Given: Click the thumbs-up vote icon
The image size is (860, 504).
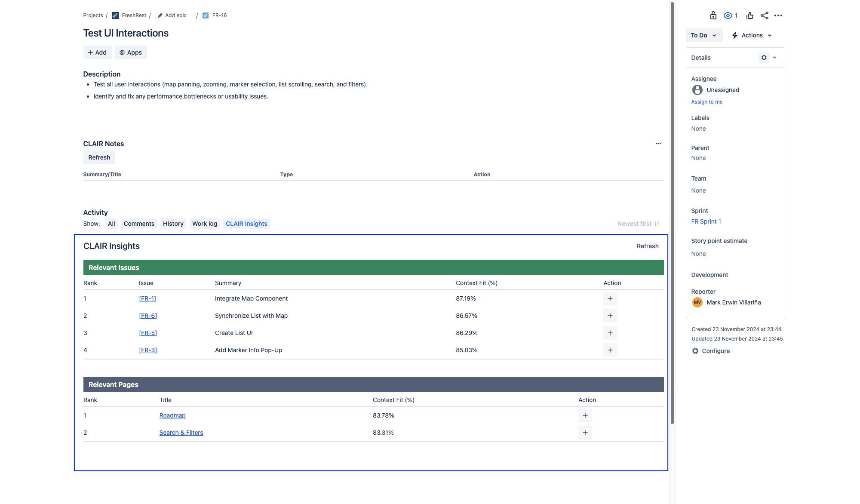Looking at the screenshot, I should [750, 15].
